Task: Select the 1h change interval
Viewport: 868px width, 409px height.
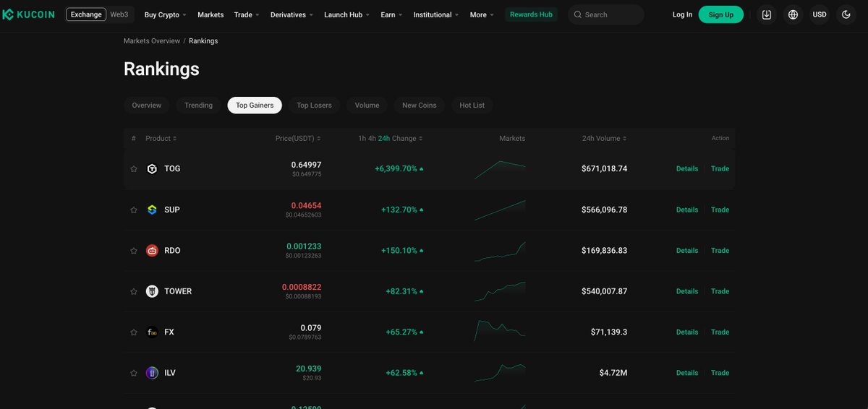Action: click(362, 138)
